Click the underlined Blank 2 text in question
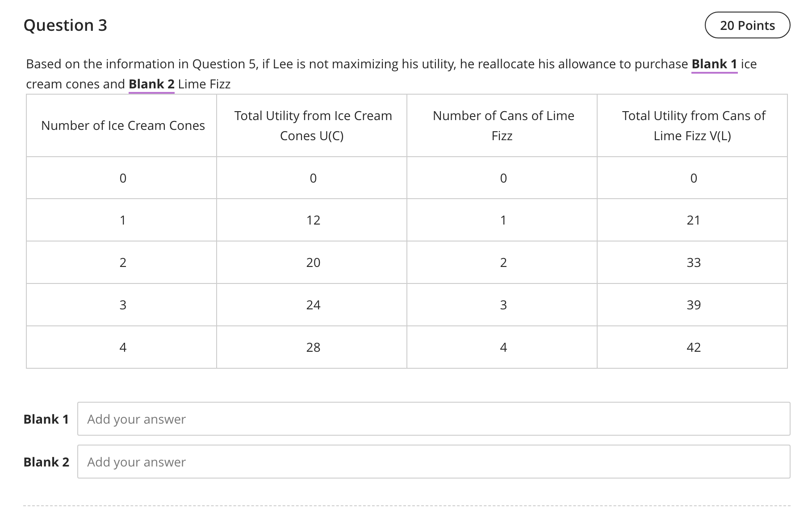This screenshot has height=508, width=812. point(151,84)
